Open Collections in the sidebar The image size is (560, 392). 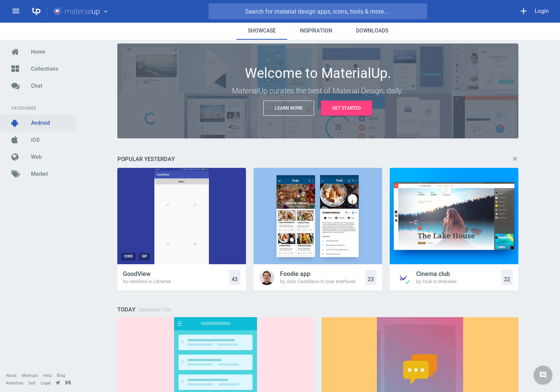tap(38, 69)
